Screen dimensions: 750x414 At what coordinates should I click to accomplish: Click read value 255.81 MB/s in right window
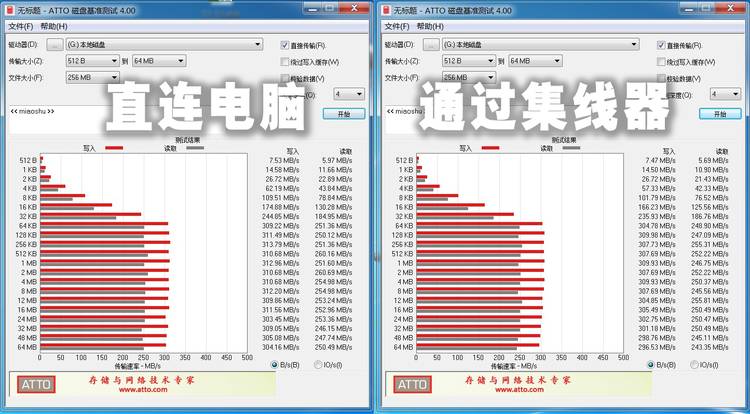710,301
